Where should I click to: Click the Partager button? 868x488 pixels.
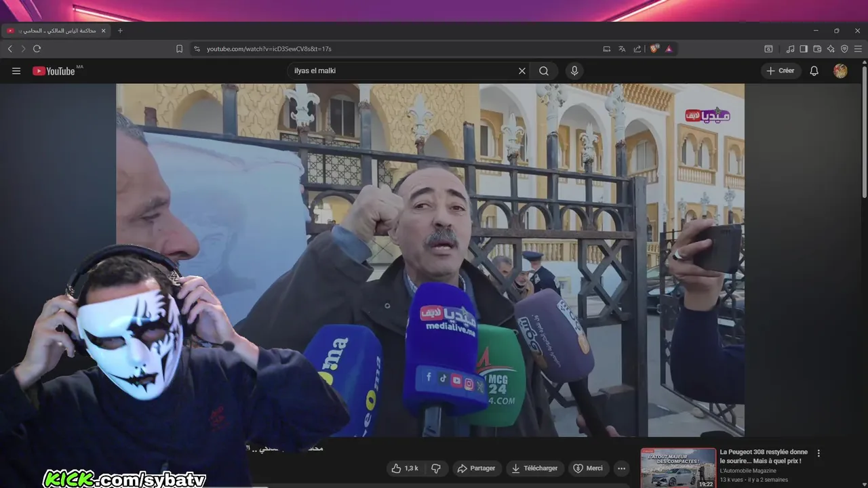click(477, 468)
